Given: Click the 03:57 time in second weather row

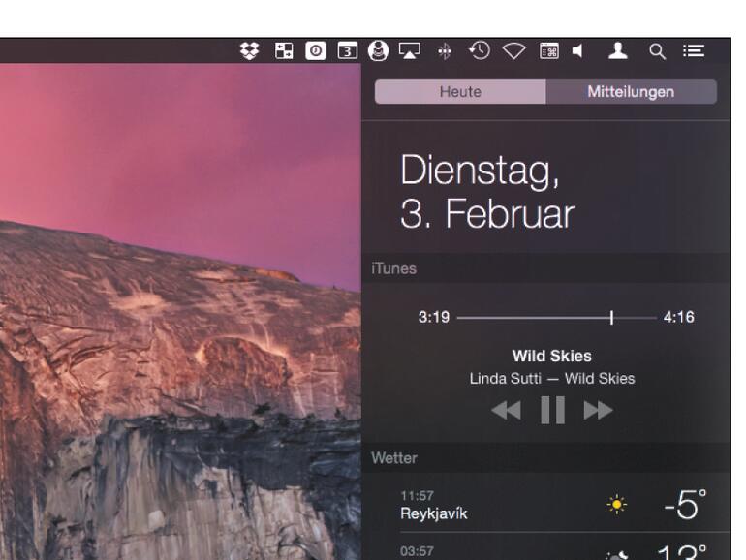Looking at the screenshot, I should pos(417,551).
